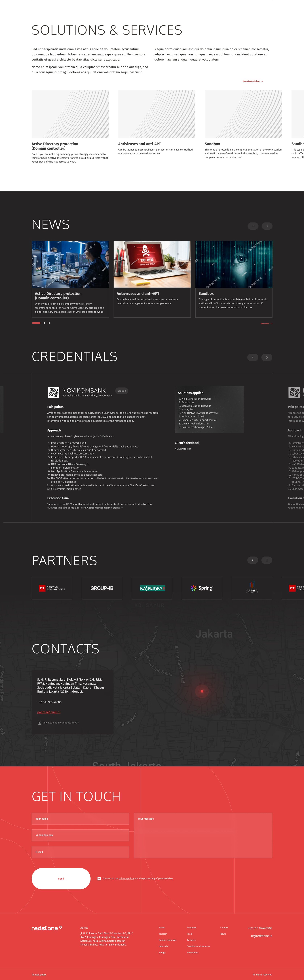The height and width of the screenshot is (980, 304).
Task: Go to Company in the footer menu
Action: (x=192, y=927)
